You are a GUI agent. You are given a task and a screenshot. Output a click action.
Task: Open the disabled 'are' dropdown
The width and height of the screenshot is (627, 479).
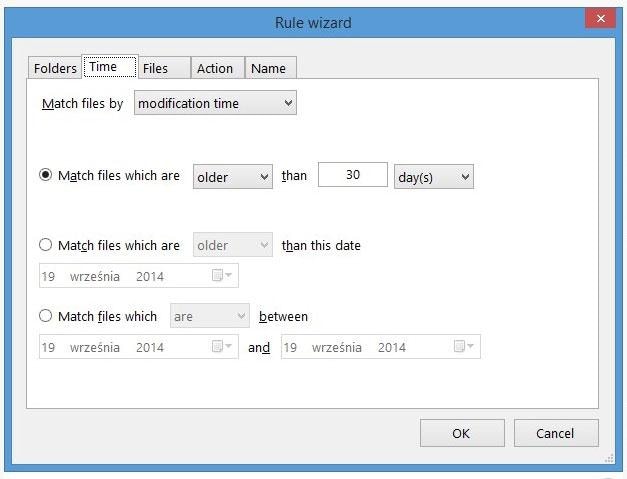pyautogui.click(x=210, y=317)
